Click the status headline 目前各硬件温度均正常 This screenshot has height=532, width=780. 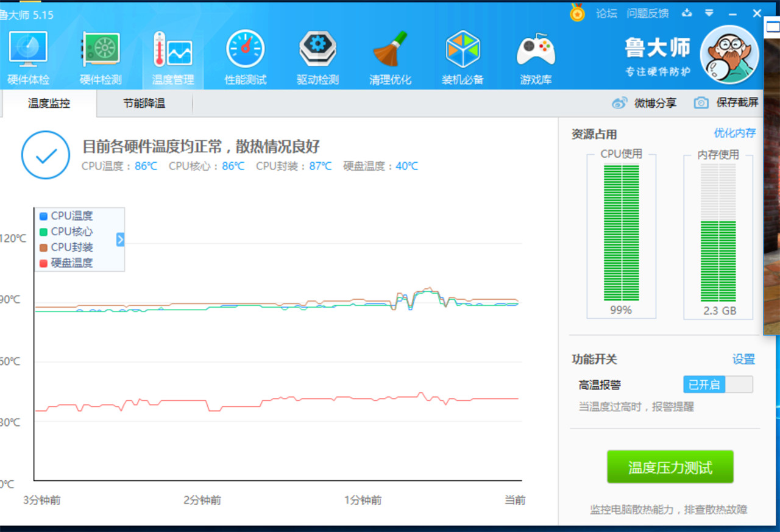201,146
